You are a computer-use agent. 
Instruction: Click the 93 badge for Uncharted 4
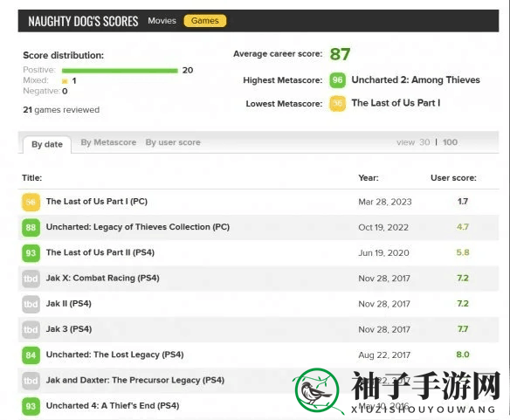pyautogui.click(x=31, y=406)
